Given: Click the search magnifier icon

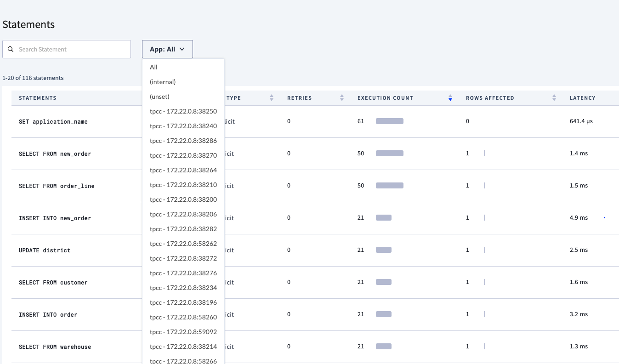Looking at the screenshot, I should 11,49.
